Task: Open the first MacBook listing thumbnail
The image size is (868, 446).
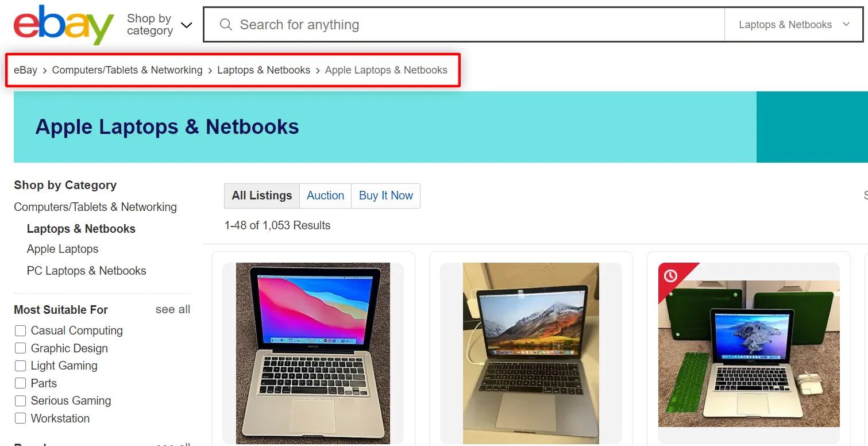Action: (313, 353)
